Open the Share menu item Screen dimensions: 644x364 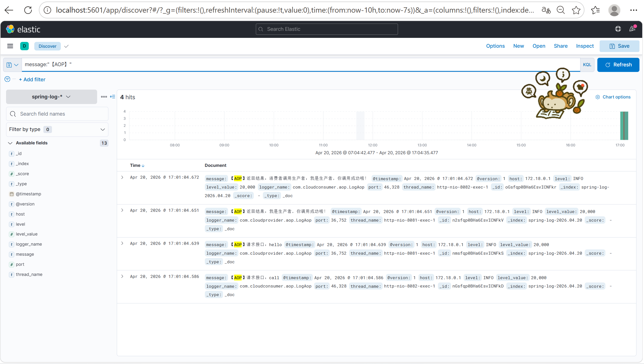coord(561,46)
